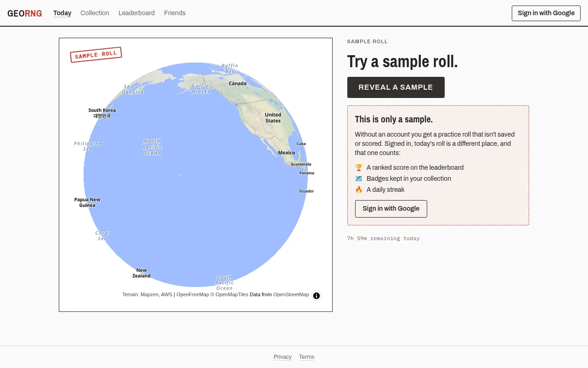Sign in with Google inside the sample notice

(x=391, y=209)
